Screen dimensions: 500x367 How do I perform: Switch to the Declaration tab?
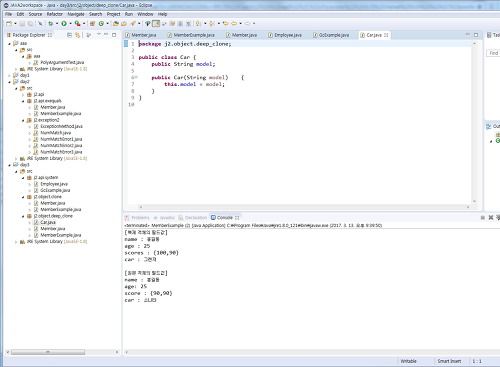click(x=193, y=218)
